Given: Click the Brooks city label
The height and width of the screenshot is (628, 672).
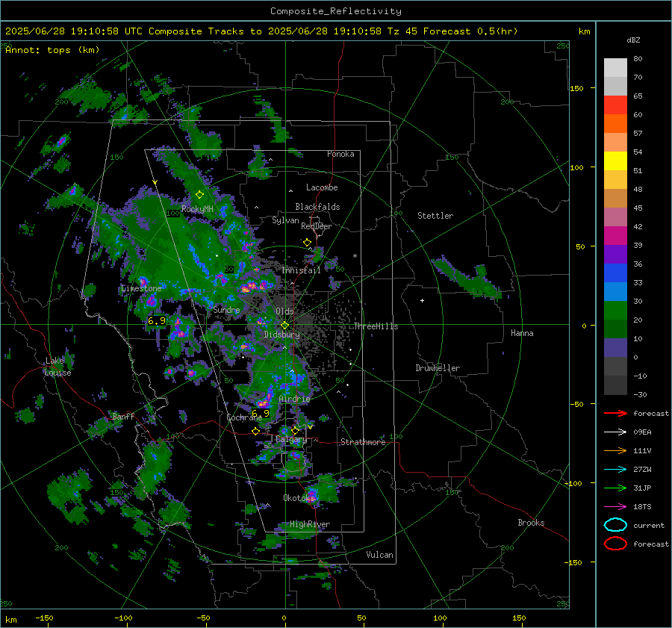Looking at the screenshot, I should coord(531,523).
